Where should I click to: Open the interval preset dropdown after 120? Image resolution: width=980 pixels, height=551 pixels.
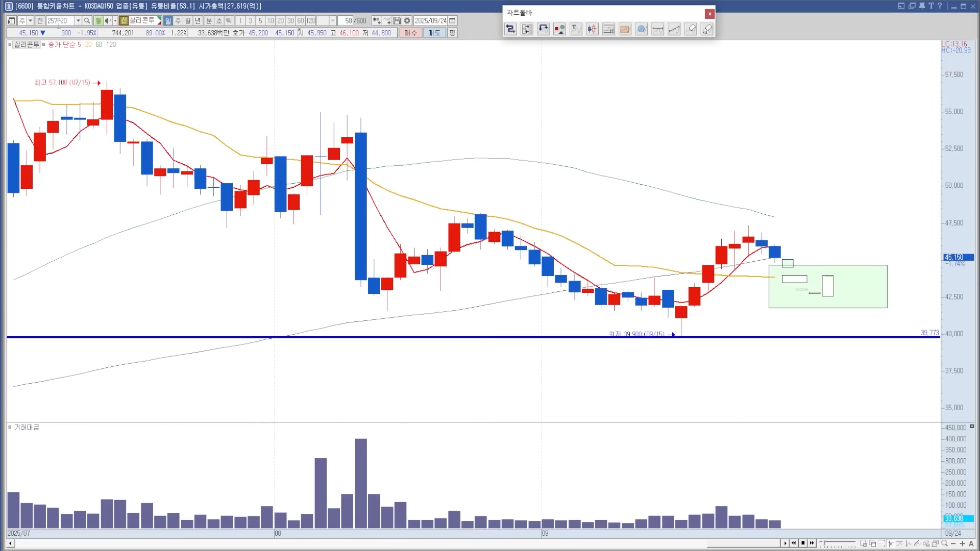click(333, 21)
